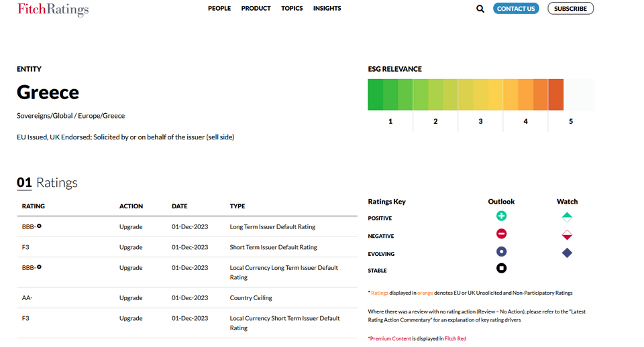Screen dimensions: 644x347
Task: Click the 'Fitch Red' text
Action: coord(455,338)
